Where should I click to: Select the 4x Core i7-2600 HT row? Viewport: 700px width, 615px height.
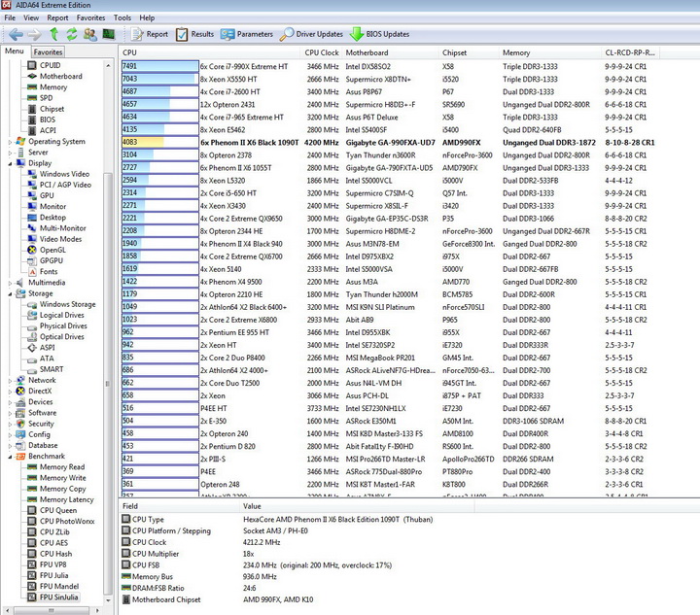(388, 92)
